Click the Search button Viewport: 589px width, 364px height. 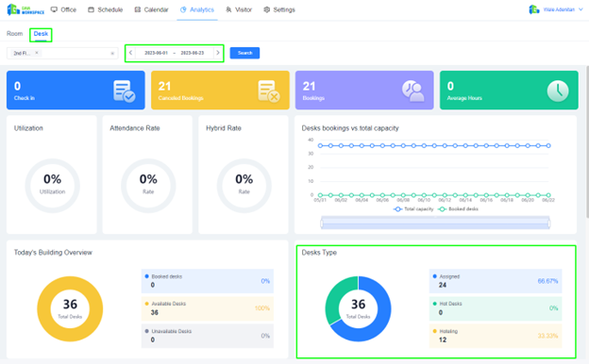[244, 53]
